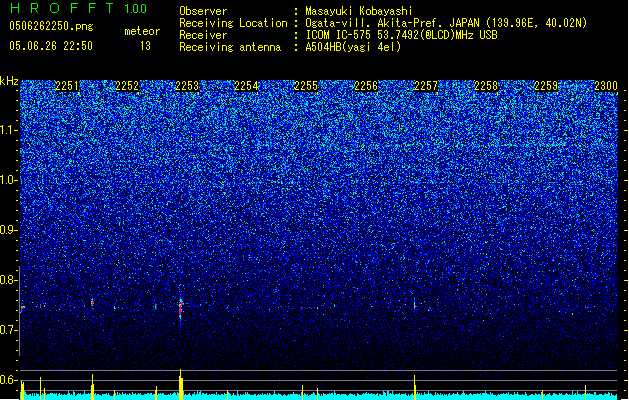Image resolution: width=629 pixels, height=400 pixels.
Task: Click the 2259 time marker
Action: pyautogui.click(x=546, y=86)
